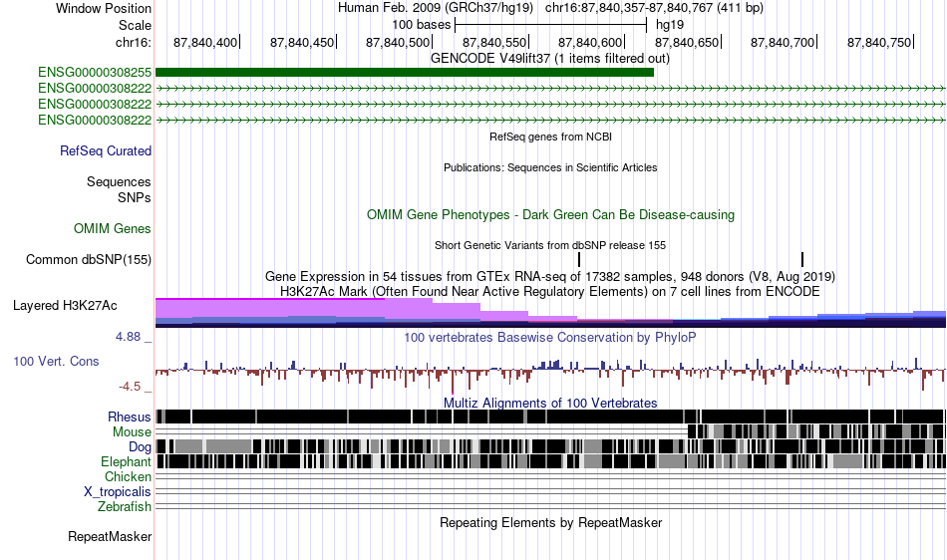Click the Mouse alignment row label
This screenshot has width=947, height=560.
(132, 432)
